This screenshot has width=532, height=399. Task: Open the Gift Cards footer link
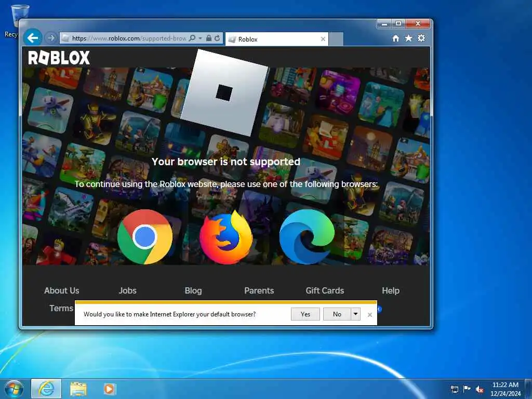pyautogui.click(x=325, y=291)
